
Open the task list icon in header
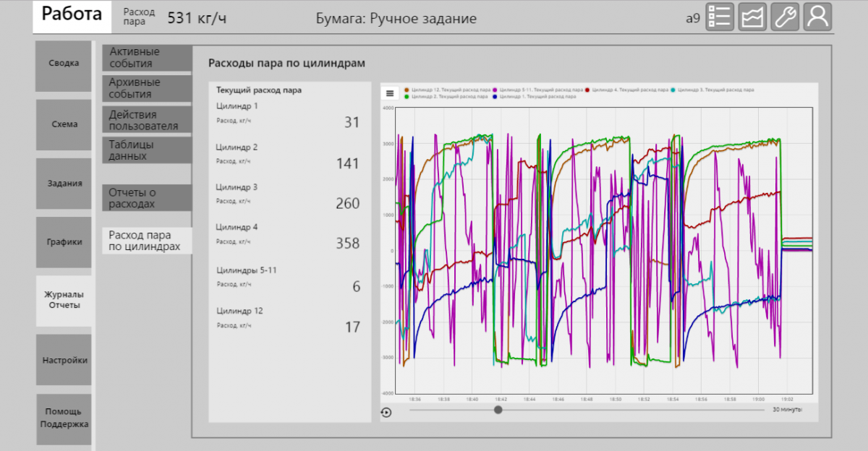click(720, 17)
